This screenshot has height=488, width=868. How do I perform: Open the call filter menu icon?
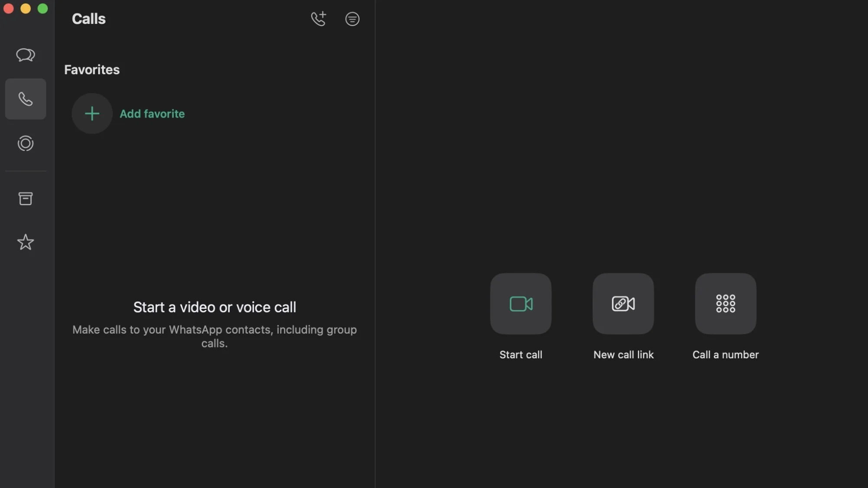tap(352, 19)
